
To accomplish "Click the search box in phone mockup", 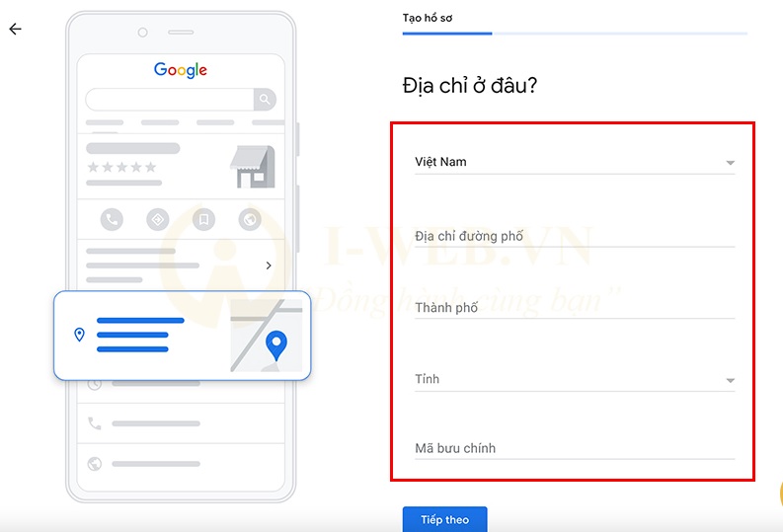I will [x=170, y=100].
